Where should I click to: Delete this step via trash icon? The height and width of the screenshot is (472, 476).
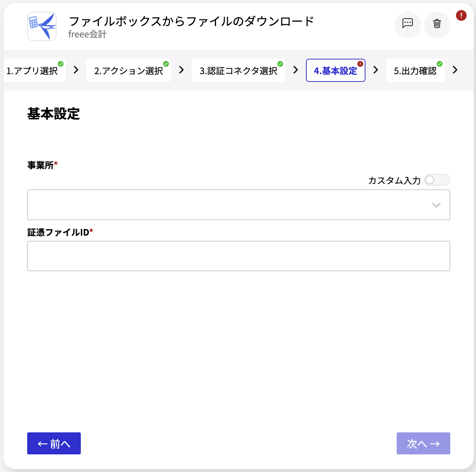point(437,25)
